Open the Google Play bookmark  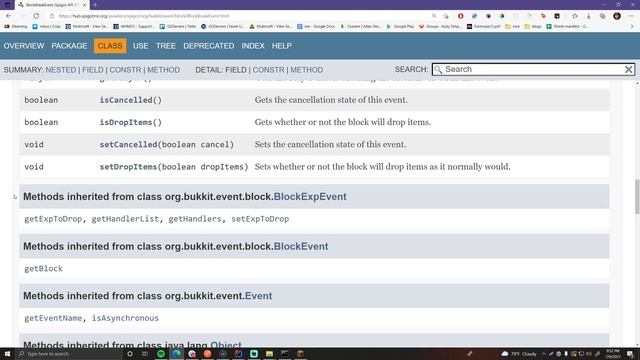[x=400, y=26]
